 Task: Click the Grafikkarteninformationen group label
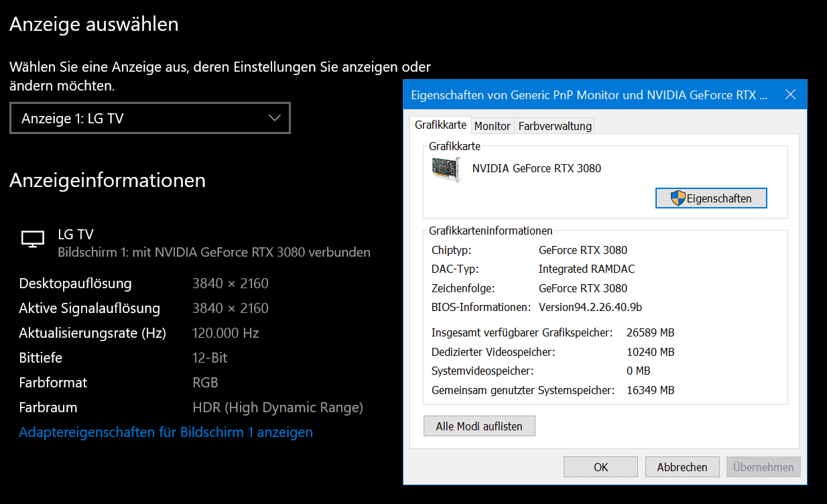pyautogui.click(x=491, y=231)
